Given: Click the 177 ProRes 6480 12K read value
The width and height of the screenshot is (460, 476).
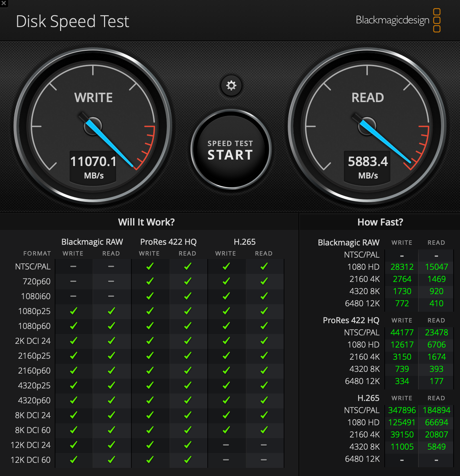Looking at the screenshot, I should click(436, 381).
